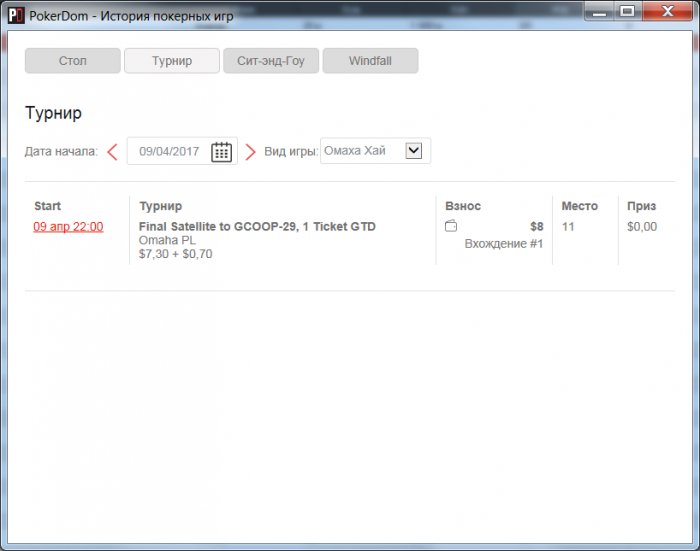The image size is (700, 551).
Task: Maximize the PokerDom history window
Action: 627,11
